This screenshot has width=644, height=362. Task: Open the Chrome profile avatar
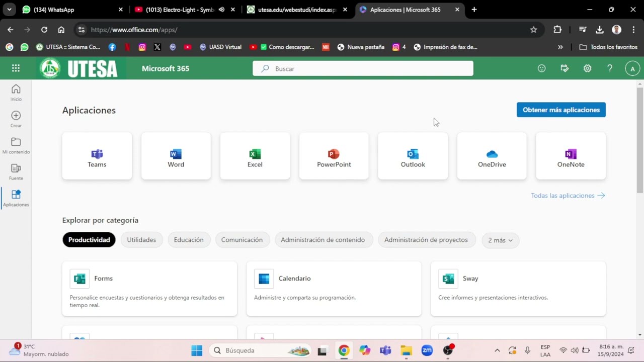(x=616, y=30)
